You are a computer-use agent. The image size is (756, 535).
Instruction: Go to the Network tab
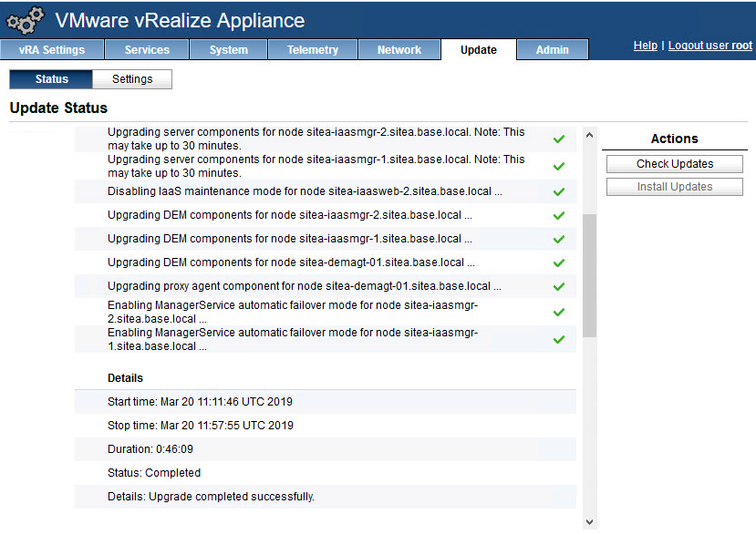[399, 50]
